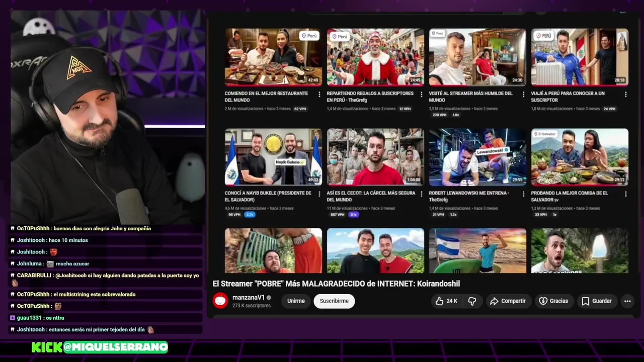Open the surfboard beach flag thumbnail
Image resolution: width=644 pixels, height=362 pixels.
coord(477,251)
